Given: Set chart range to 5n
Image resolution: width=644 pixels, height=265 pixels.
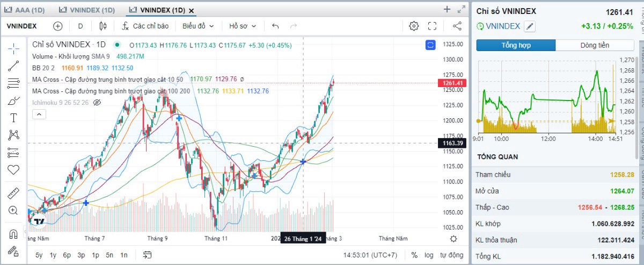Looking at the screenshot, I should pyautogui.click(x=109, y=255).
